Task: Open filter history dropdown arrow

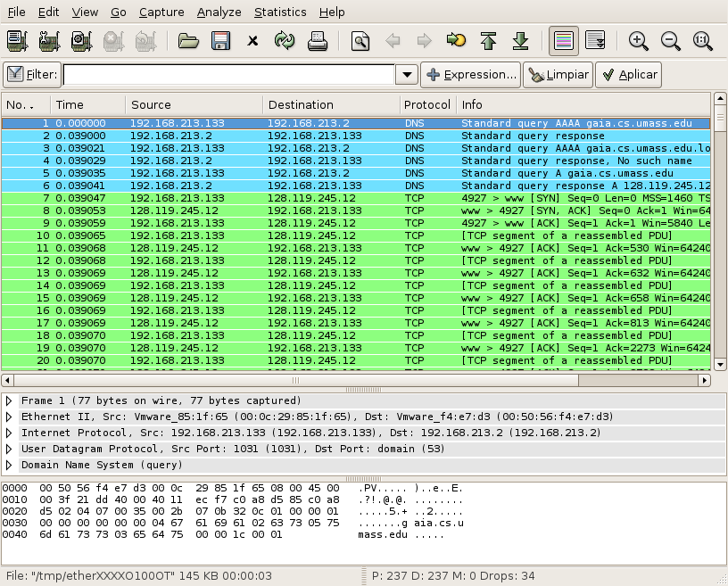Action: [407, 75]
